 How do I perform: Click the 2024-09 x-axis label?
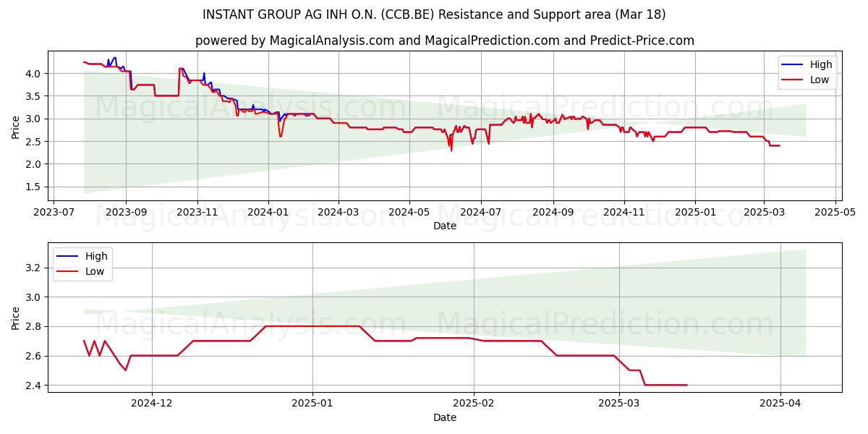553,213
